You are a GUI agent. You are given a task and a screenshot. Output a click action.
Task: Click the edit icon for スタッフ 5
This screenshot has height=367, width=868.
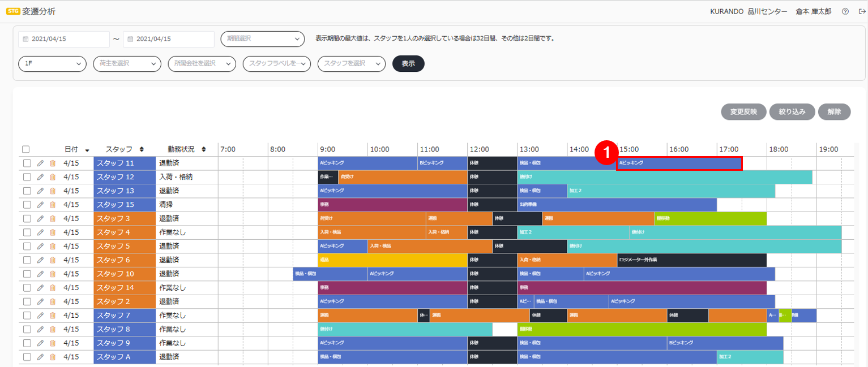pyautogui.click(x=40, y=246)
